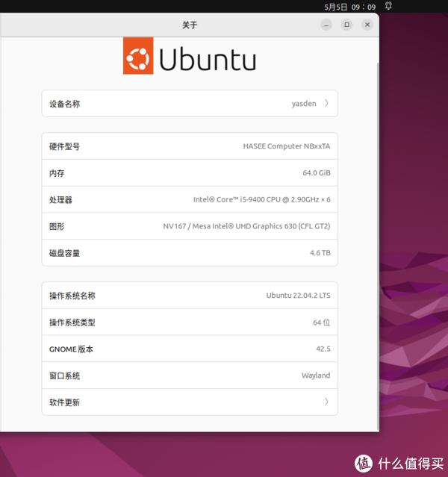Select the Intel Core i5-9400 CPU text

pos(262,199)
